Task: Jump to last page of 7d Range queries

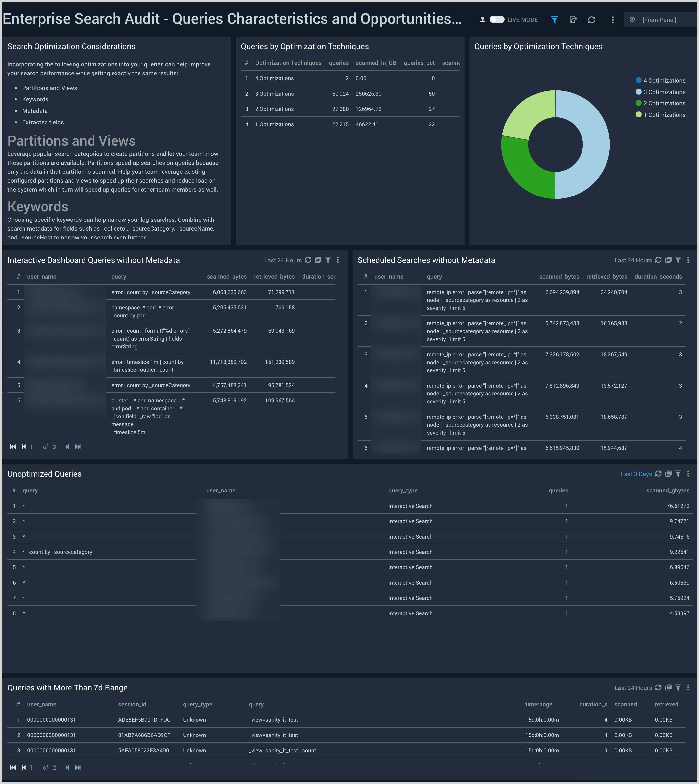Action: coord(78,767)
